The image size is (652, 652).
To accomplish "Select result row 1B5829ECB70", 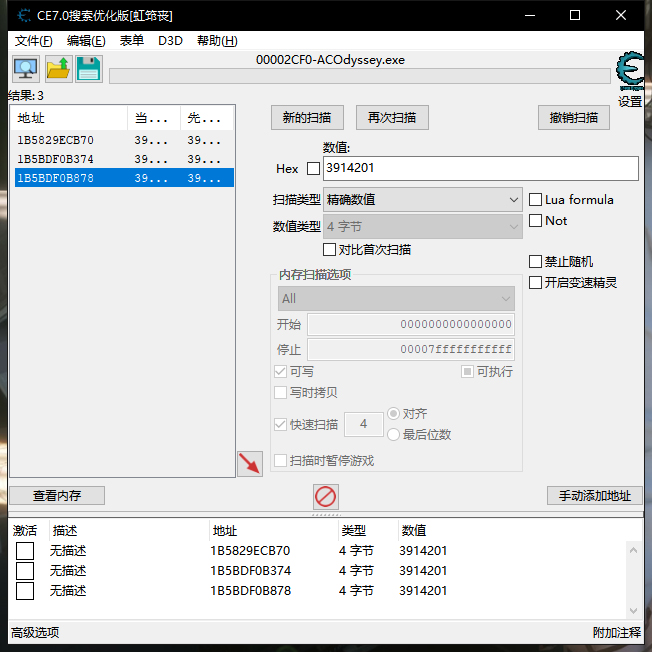I will click(124, 140).
